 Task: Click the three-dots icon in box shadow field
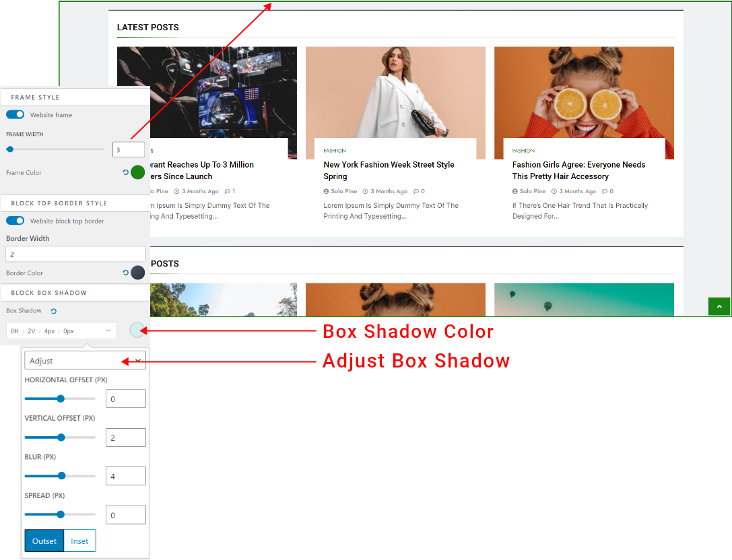click(108, 331)
